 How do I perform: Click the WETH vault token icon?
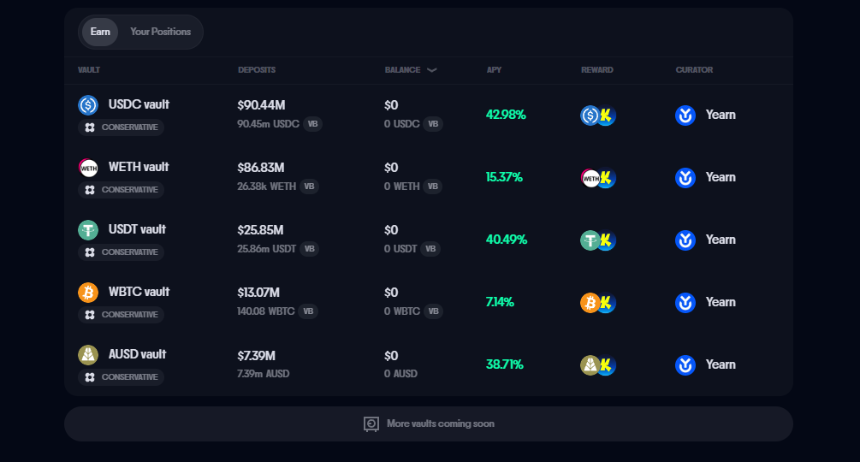coord(88,167)
